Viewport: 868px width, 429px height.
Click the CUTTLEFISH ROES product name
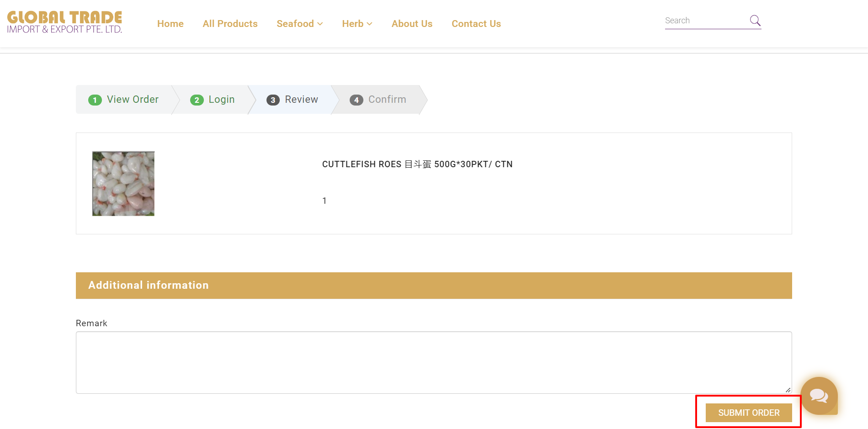click(x=417, y=164)
